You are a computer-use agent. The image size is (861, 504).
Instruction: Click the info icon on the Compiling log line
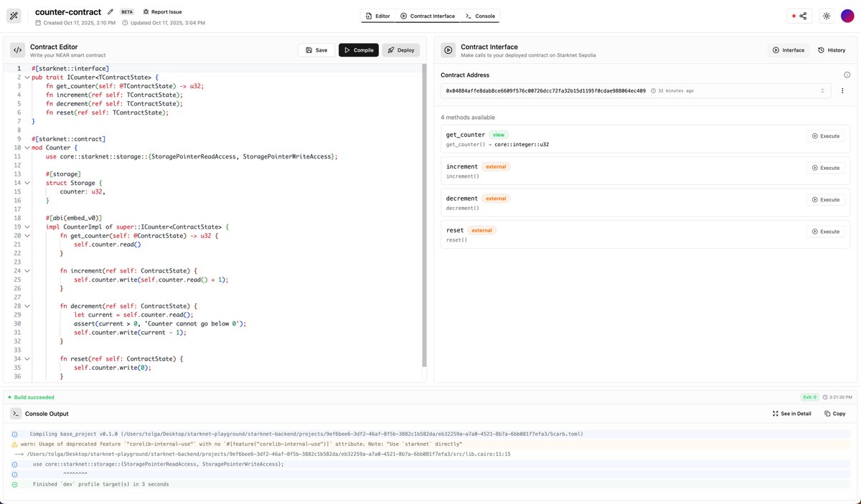point(14,434)
